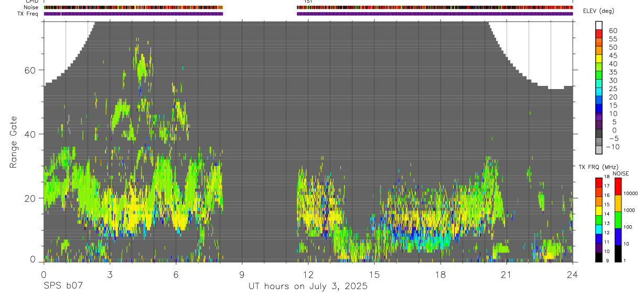Click the 9 hour tick label
The height and width of the screenshot is (297, 644).
(242, 274)
